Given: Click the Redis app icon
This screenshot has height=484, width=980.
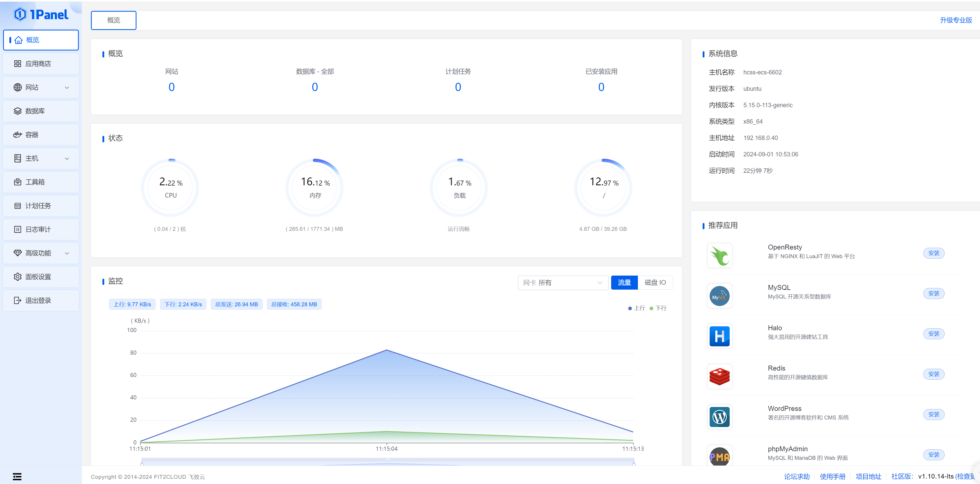Looking at the screenshot, I should [x=719, y=377].
